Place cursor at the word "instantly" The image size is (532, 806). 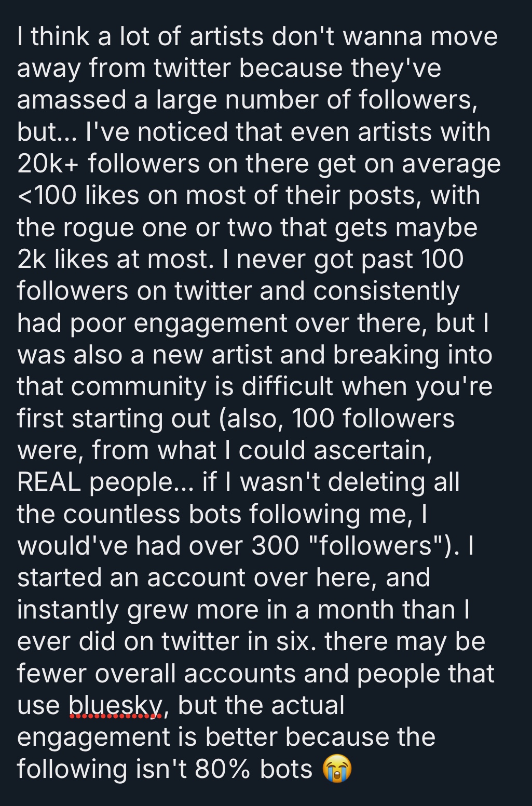[x=68, y=610]
